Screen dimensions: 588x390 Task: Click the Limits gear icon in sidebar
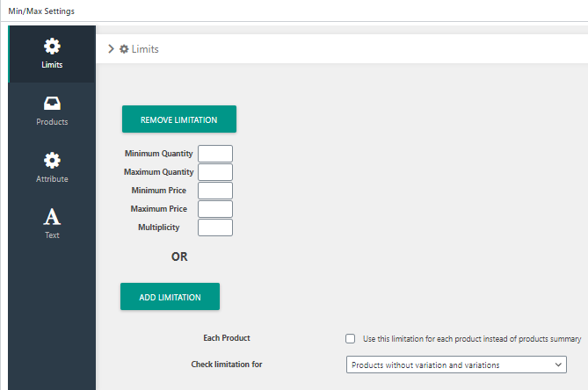(x=52, y=47)
